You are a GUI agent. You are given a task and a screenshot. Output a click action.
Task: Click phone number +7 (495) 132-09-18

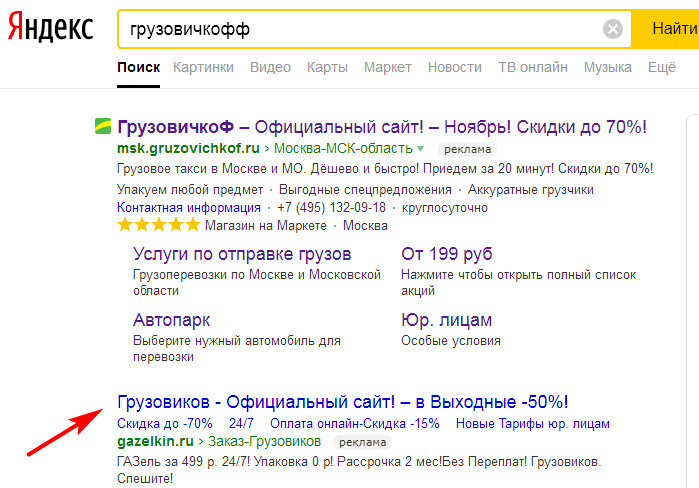click(x=331, y=208)
